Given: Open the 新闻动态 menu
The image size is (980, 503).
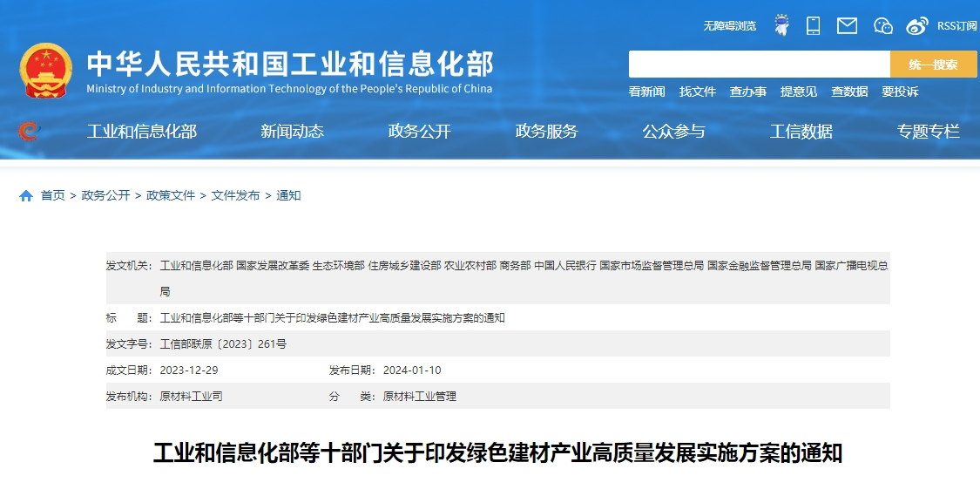Looking at the screenshot, I should pyautogui.click(x=292, y=131).
